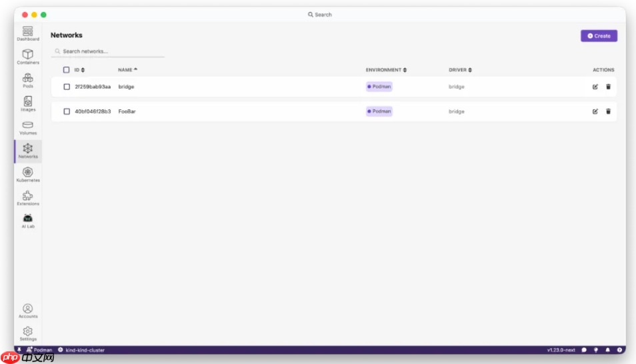636x364 pixels.
Task: Click the kind-kind-cluster status bar entry
Action: click(x=81, y=350)
